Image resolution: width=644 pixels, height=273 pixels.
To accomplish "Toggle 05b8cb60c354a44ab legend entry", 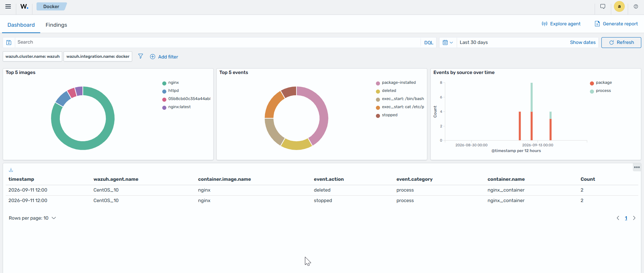I will pos(186,99).
